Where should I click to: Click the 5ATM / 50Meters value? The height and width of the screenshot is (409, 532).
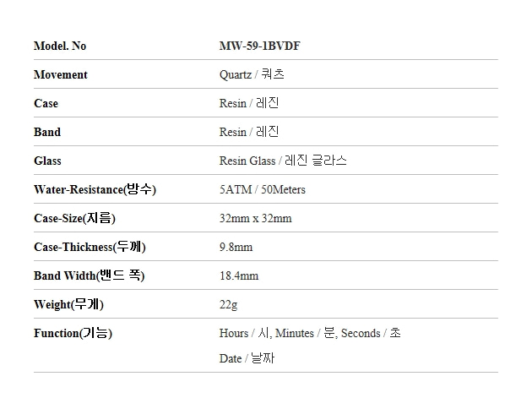(x=263, y=189)
